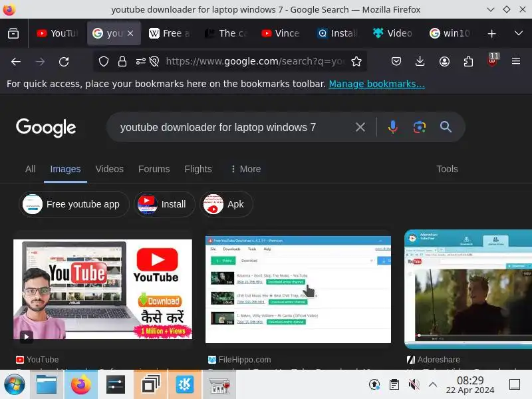Apply the 'Install' suggestion chip
The height and width of the screenshot is (399, 532).
pyautogui.click(x=164, y=204)
